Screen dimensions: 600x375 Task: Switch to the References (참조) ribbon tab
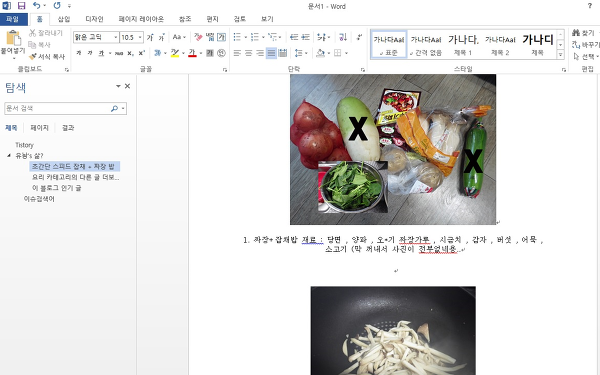point(185,19)
